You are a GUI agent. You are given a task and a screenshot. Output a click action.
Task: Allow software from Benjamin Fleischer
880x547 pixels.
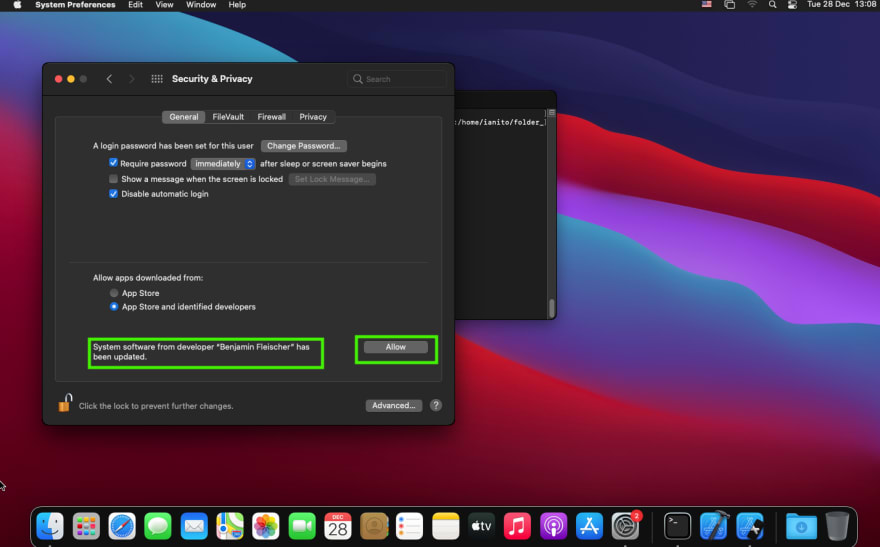396,347
